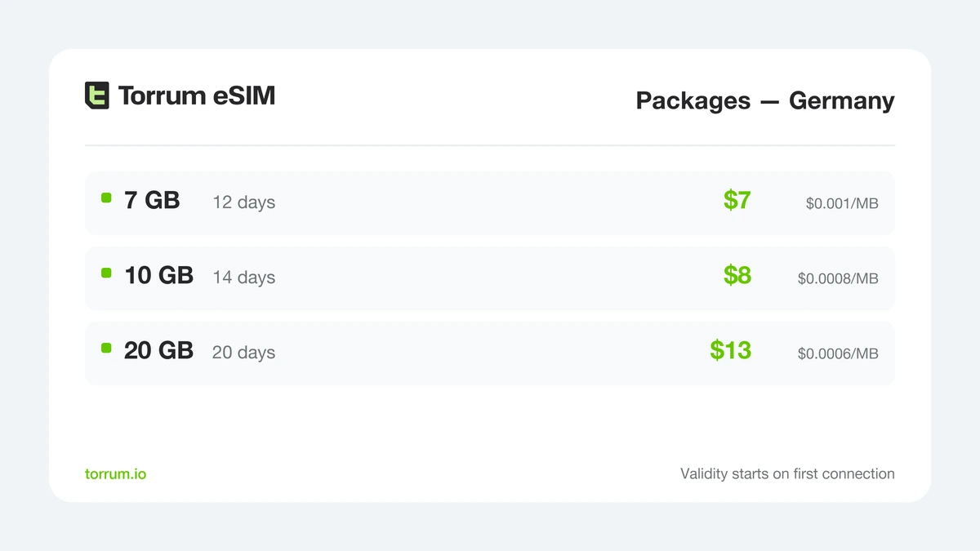980x551 pixels.
Task: Click the Torrum eSIM brand name
Action: pos(197,96)
